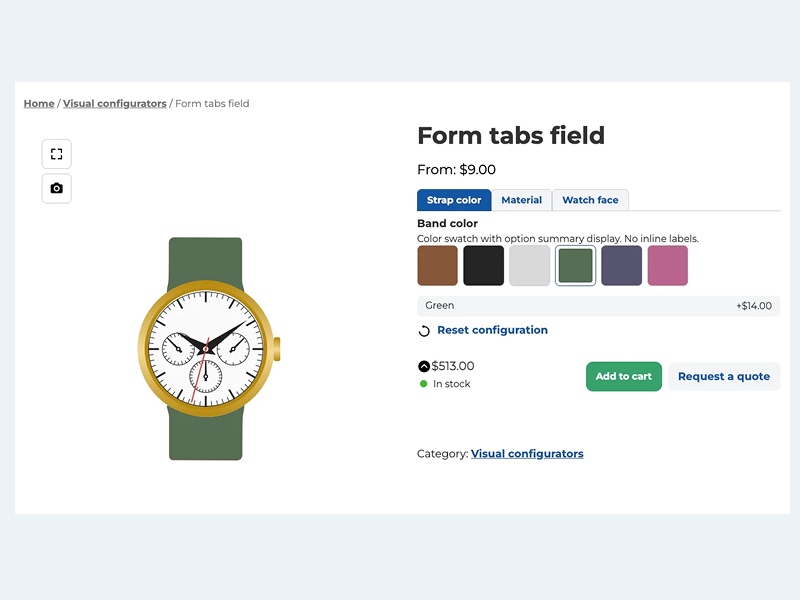Open fullscreen view of the watch preview
The image size is (800, 600).
pyautogui.click(x=57, y=154)
